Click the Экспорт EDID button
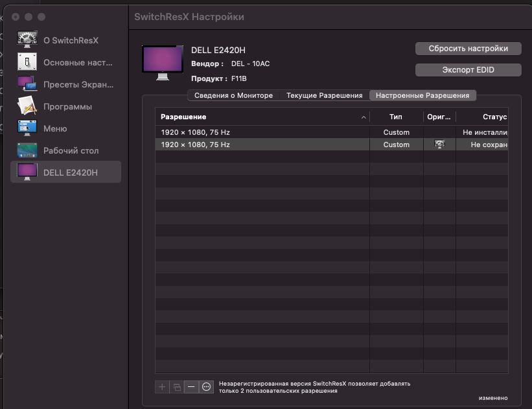Viewport: 532px width, 409px height. click(468, 70)
